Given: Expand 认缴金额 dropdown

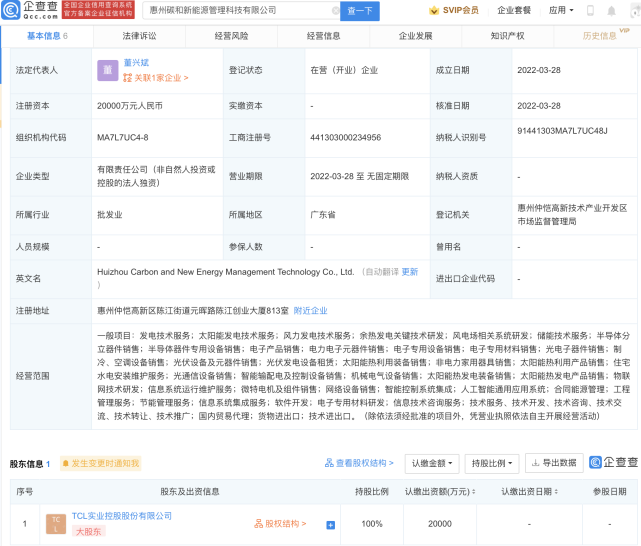Looking at the screenshot, I should (432, 463).
